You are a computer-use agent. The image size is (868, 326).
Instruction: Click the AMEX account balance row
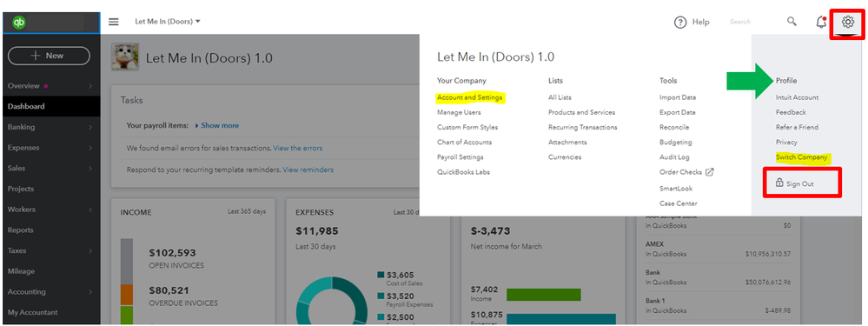[x=718, y=249]
